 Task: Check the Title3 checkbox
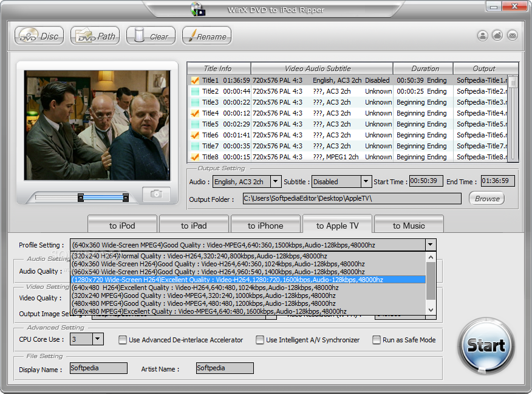point(195,102)
